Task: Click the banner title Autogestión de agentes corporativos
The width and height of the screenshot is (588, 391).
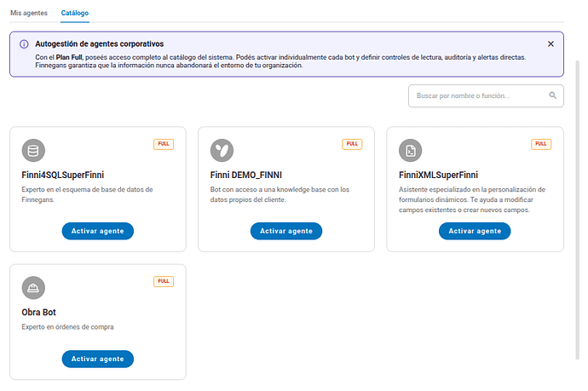Action: click(100, 43)
